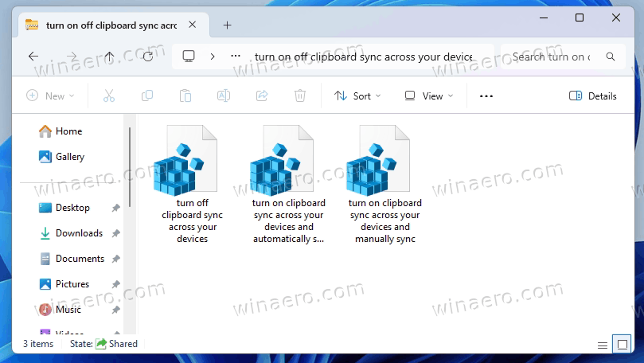Select the automatically sync registry file icon
Image resolution: width=644 pixels, height=363 pixels.
point(282,160)
